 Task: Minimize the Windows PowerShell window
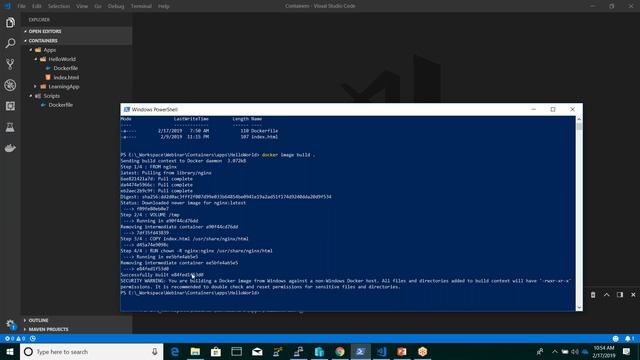tap(533, 109)
